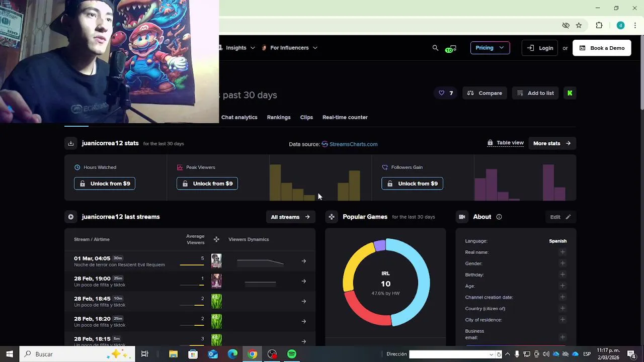
Task: Add Channel creation date plus expander
Action: [x=562, y=297]
